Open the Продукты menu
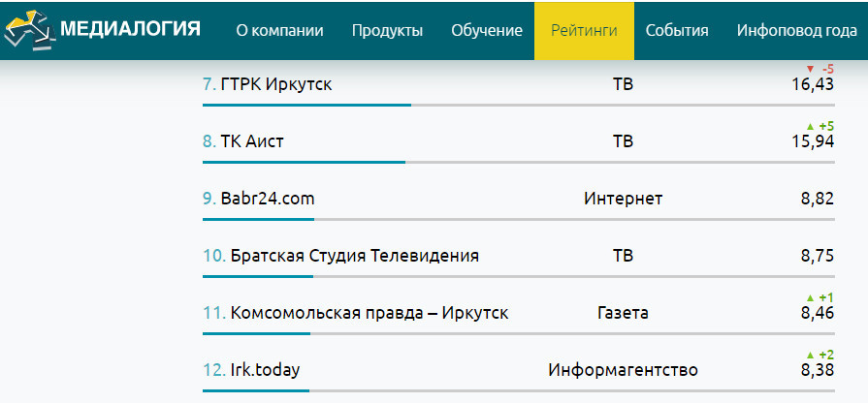The height and width of the screenshot is (403, 868). pyautogui.click(x=388, y=30)
